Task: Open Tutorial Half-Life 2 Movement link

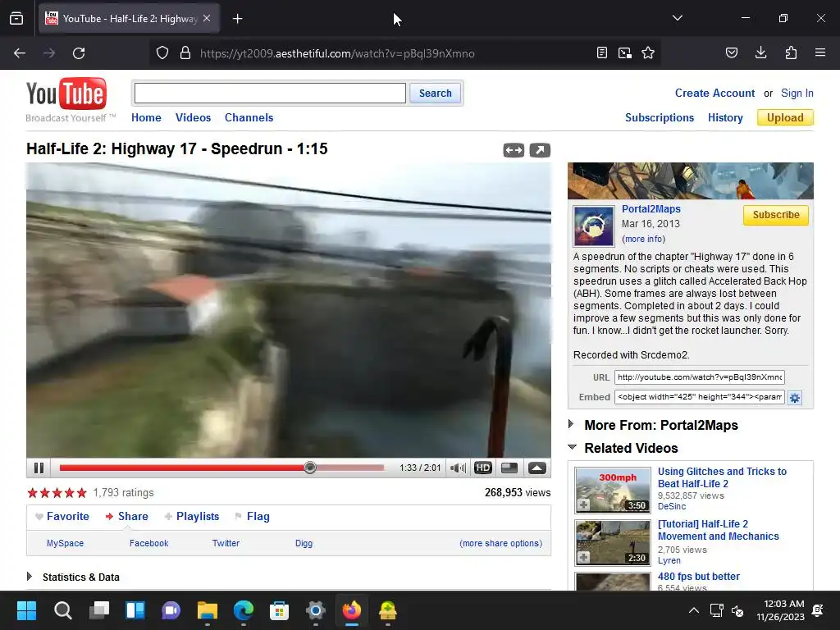Action: click(718, 530)
